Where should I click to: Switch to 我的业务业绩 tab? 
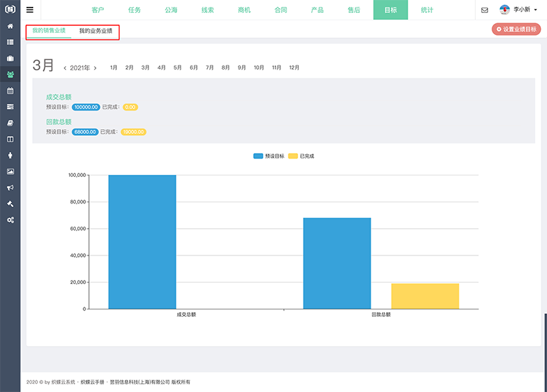(x=96, y=31)
